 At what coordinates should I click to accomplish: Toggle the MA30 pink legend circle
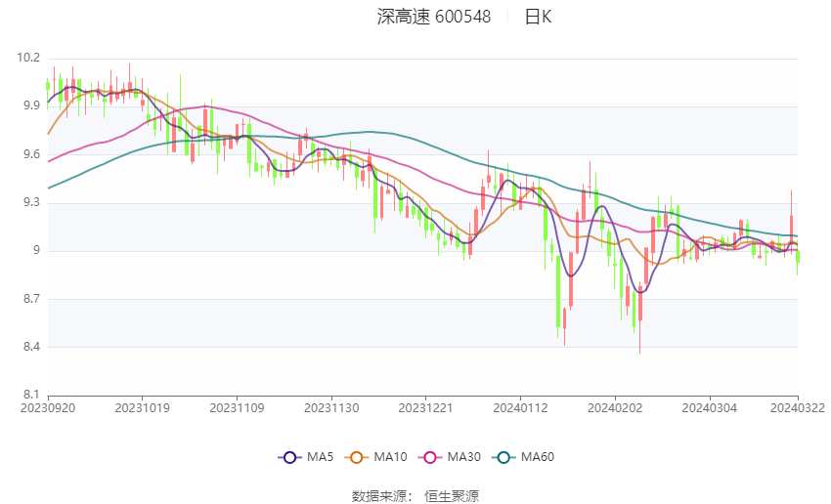click(x=430, y=457)
